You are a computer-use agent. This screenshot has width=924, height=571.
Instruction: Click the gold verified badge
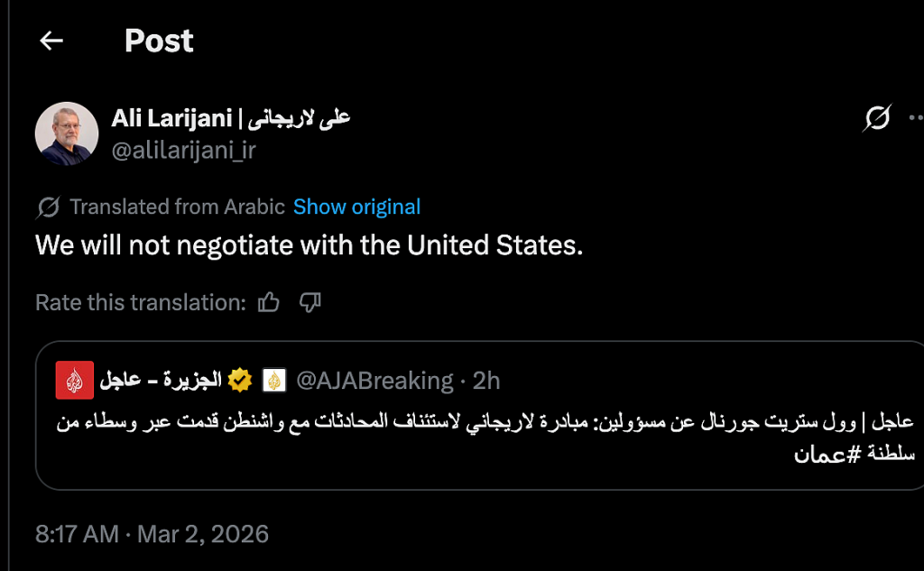pyautogui.click(x=239, y=381)
